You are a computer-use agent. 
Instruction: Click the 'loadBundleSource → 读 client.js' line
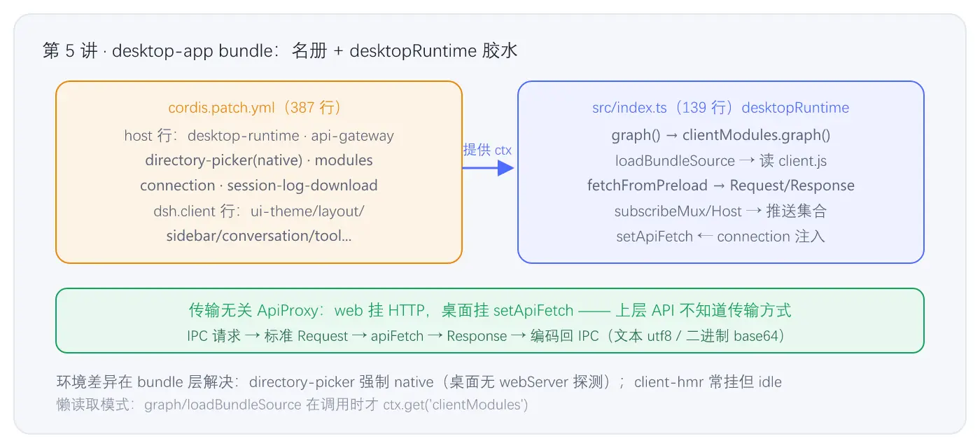tap(720, 160)
